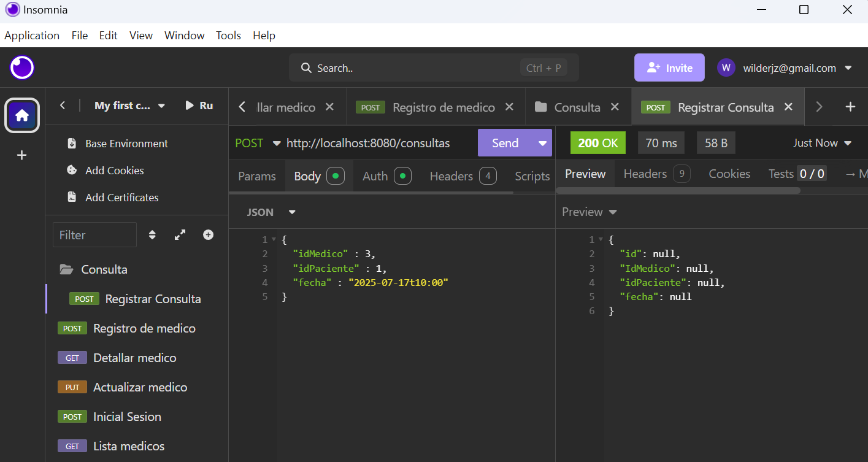The width and height of the screenshot is (868, 462).
Task: Click the 70 ms response time badge
Action: [661, 143]
